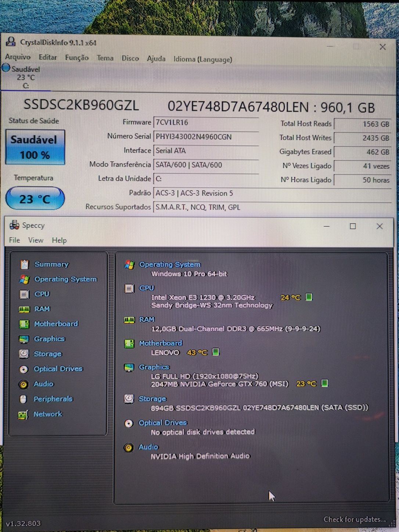
Task: Click the Número Serial value field
Action: point(206,137)
